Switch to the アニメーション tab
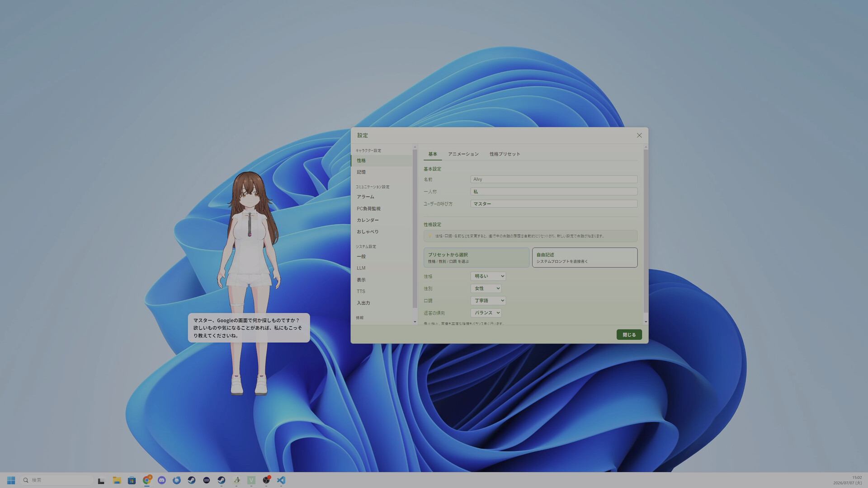Image resolution: width=868 pixels, height=488 pixels. (x=463, y=154)
